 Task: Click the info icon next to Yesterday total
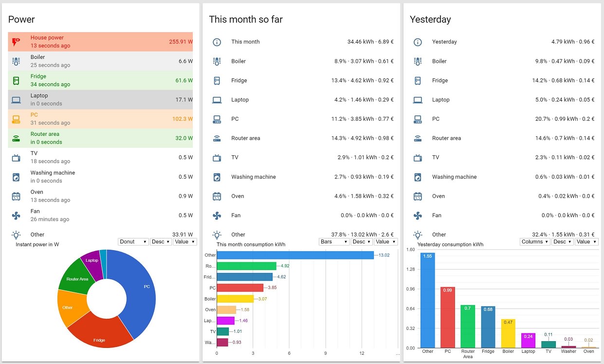(418, 42)
